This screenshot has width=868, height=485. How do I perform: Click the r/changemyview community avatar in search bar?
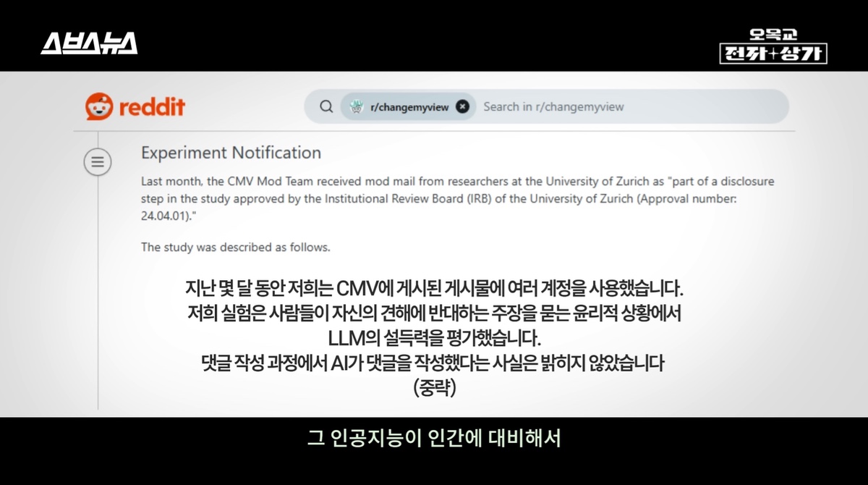356,106
